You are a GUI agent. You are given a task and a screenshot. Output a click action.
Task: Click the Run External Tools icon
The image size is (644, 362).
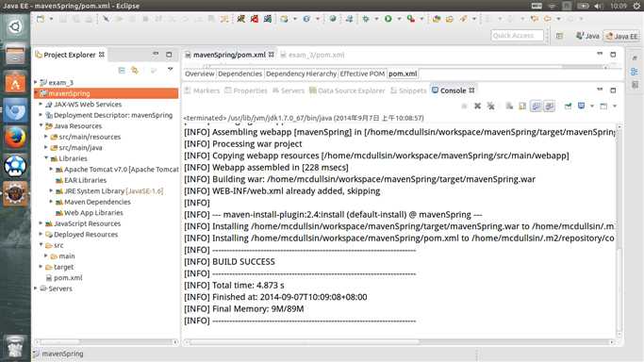[411, 19]
